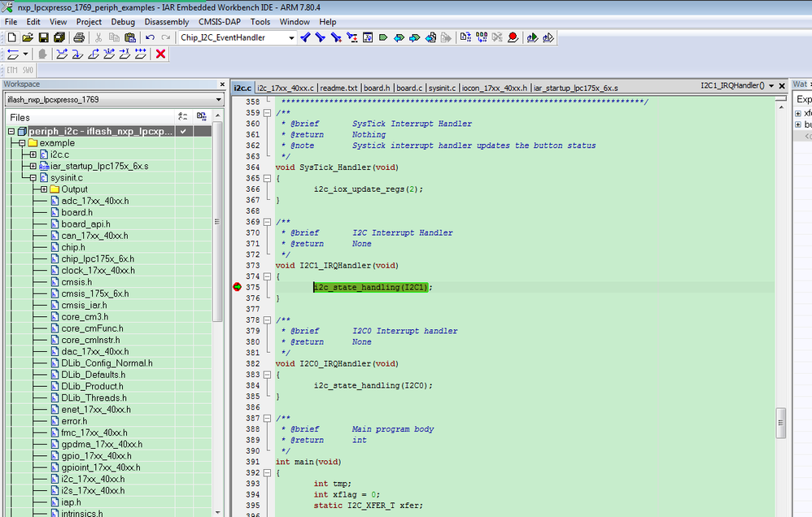Image resolution: width=812 pixels, height=517 pixels.
Task: Close the Workspace panel
Action: coord(222,85)
